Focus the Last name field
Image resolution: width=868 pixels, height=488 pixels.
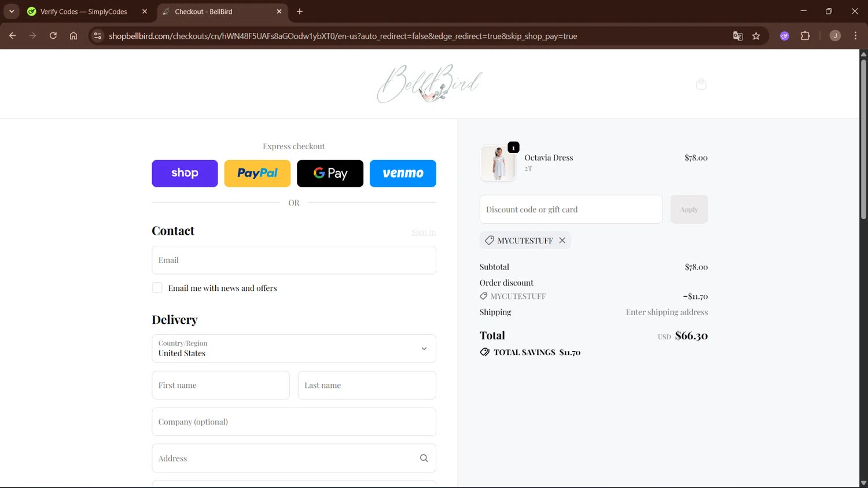367,385
